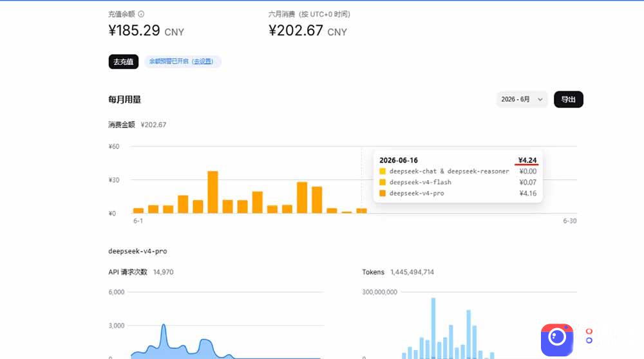Select the tallest orange spending bar
This screenshot has height=359, width=644.
[x=213, y=192]
